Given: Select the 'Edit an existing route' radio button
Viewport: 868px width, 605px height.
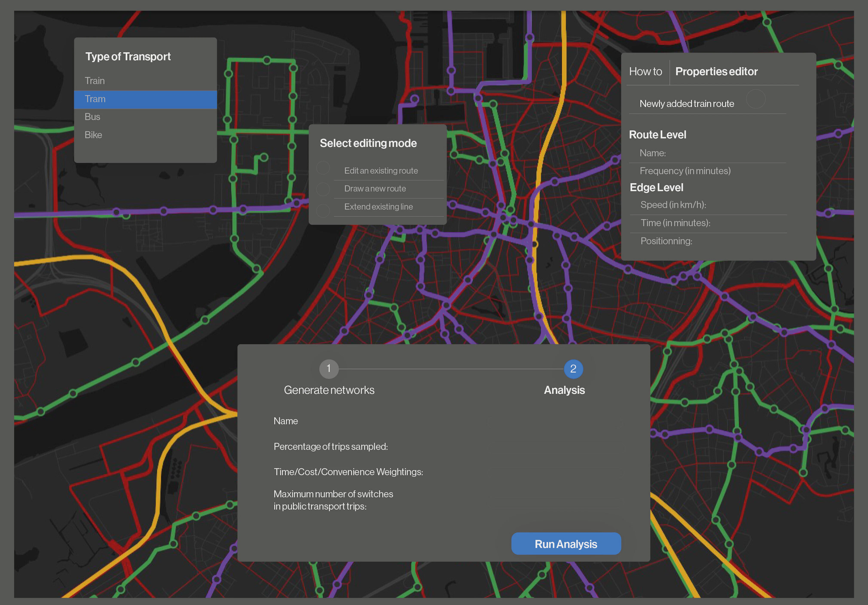Looking at the screenshot, I should click(323, 168).
